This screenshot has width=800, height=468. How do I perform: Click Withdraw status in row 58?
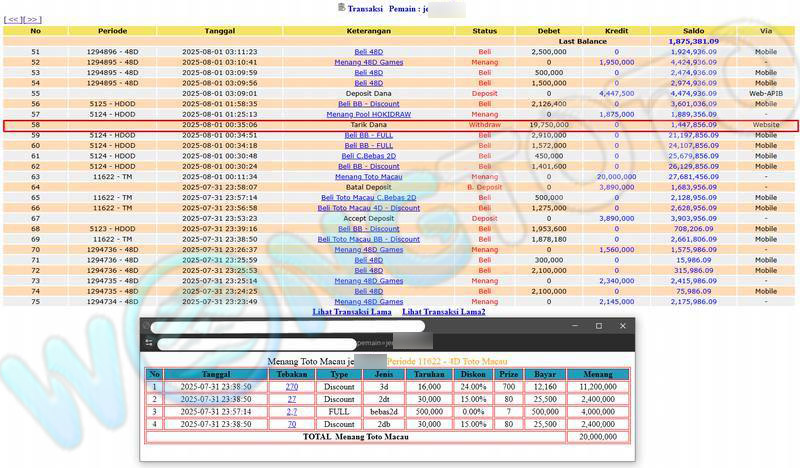[485, 125]
